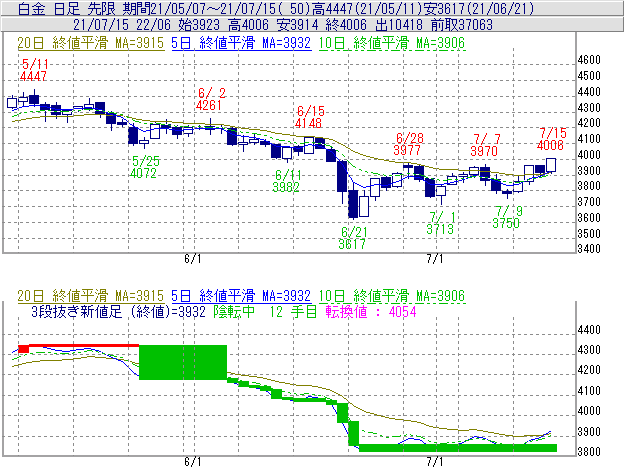The width and height of the screenshot is (624, 475).
Task: Click the 陰転中 status text
Action: [234, 311]
